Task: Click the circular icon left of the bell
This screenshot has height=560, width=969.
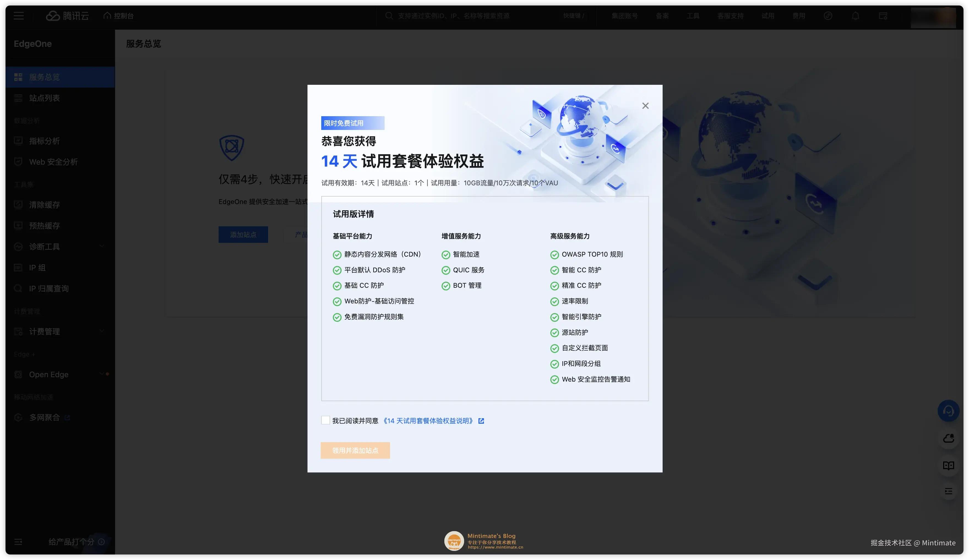Action: click(x=828, y=16)
